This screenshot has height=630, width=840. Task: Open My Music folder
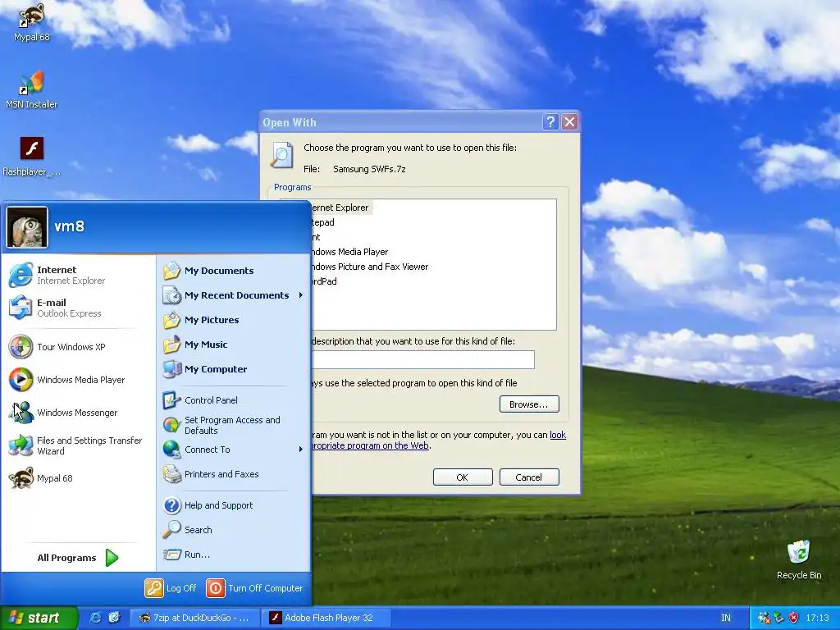(x=233, y=345)
